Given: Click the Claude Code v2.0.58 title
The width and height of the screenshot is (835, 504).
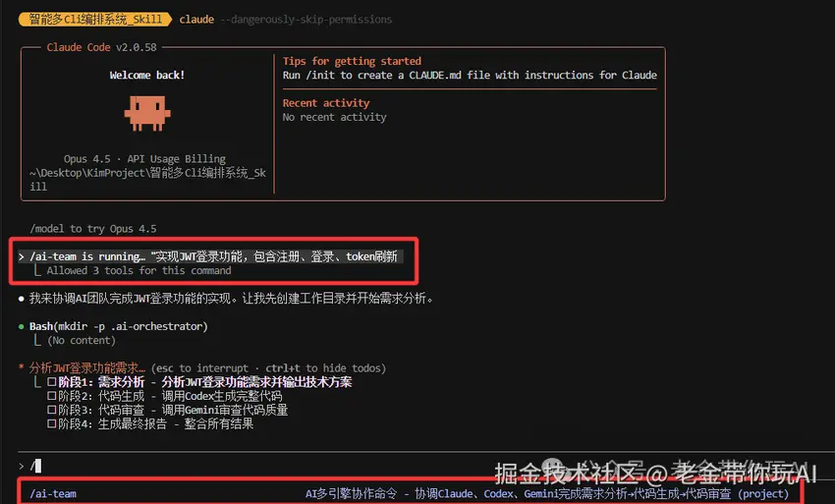Looking at the screenshot, I should point(102,47).
